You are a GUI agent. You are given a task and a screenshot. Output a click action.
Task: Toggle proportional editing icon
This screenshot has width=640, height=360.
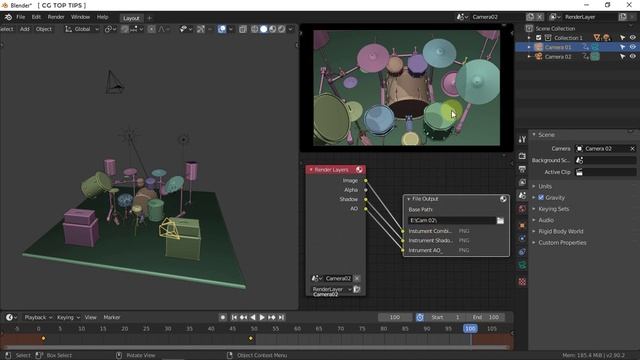[151, 29]
